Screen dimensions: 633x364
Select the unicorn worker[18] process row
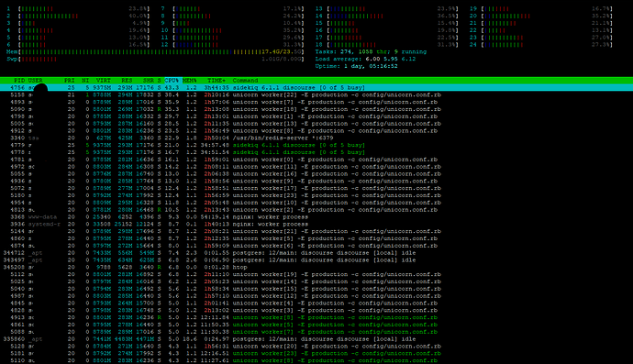(316, 109)
